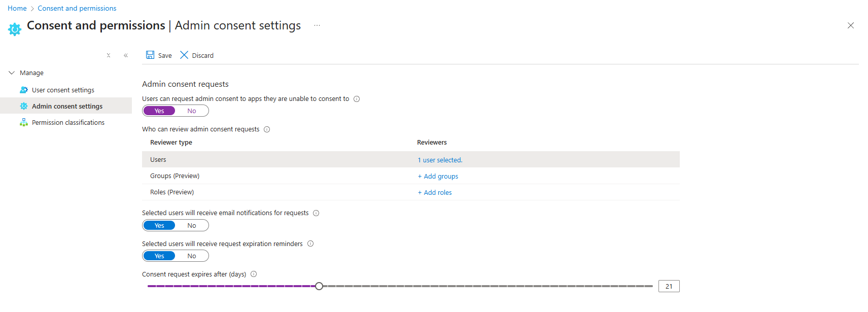
Task: Set admin consent requests toggle to No
Action: [x=192, y=111]
